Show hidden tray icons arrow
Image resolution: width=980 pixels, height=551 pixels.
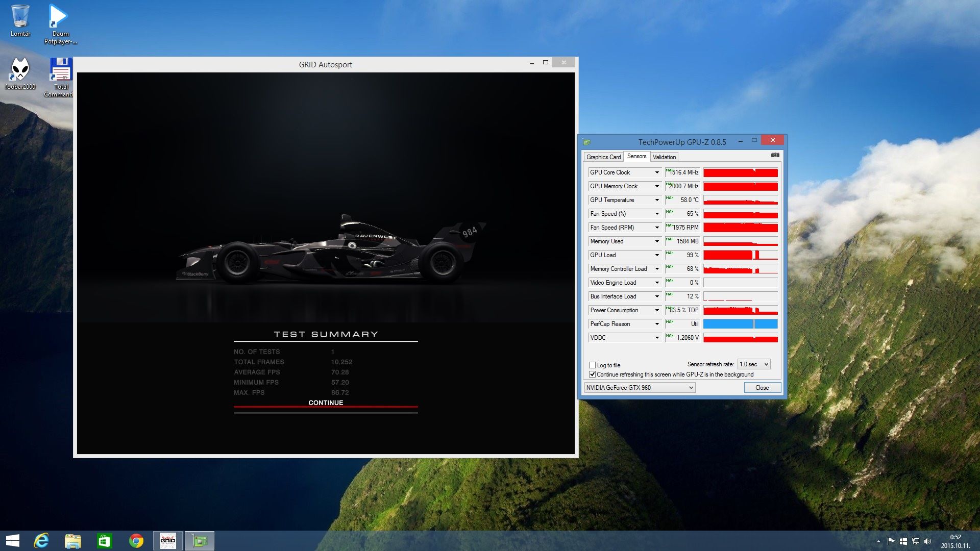click(878, 541)
